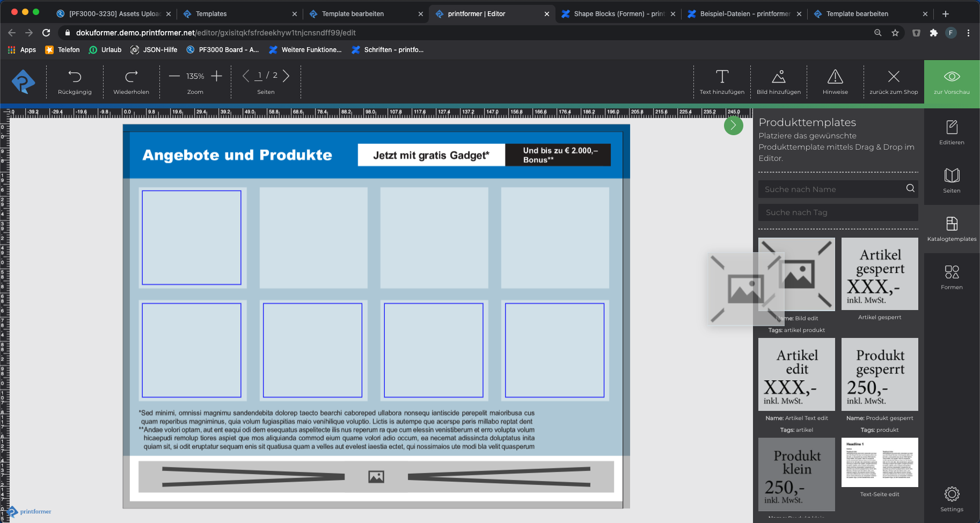980x523 pixels.
Task: Click Bild hinzufügen image icon
Action: coord(778,77)
